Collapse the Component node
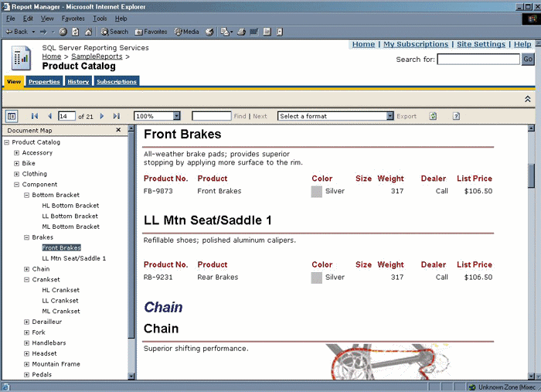Viewport: 541px width, 392px height. [16, 185]
